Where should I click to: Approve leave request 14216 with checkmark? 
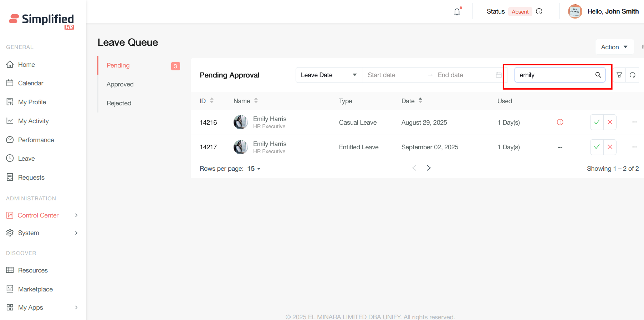597,122
